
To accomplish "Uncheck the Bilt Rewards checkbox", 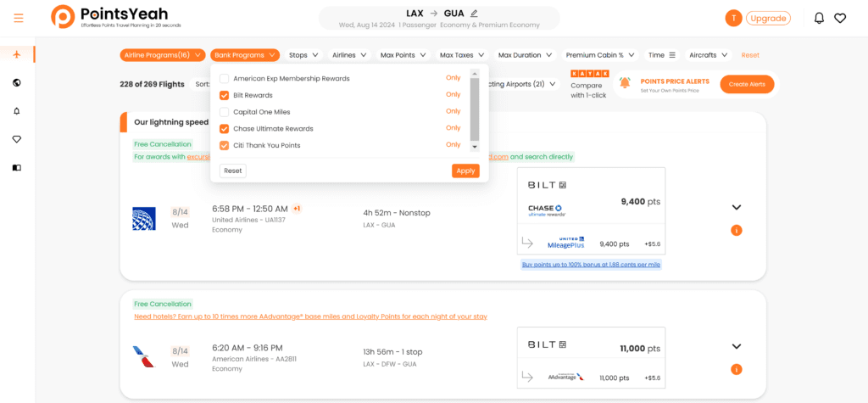I will (224, 95).
